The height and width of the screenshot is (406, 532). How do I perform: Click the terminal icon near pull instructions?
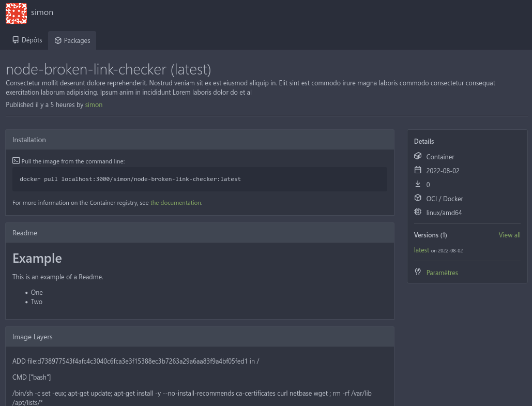click(16, 161)
